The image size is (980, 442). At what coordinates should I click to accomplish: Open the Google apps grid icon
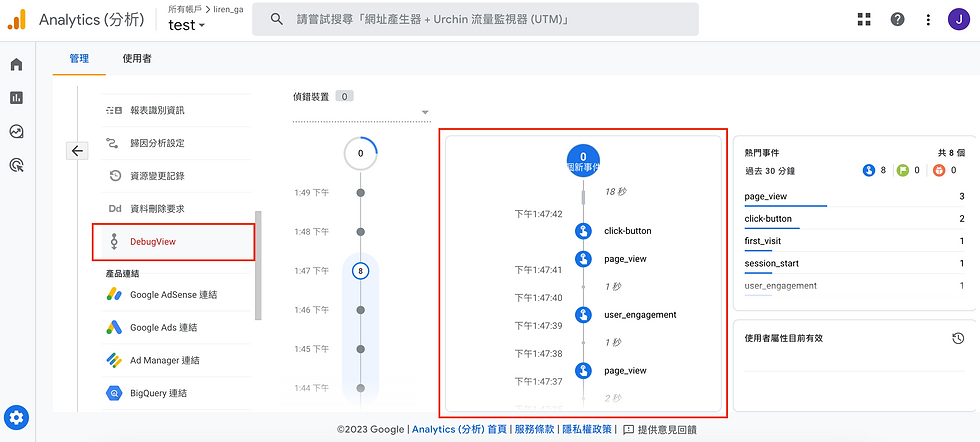point(864,19)
